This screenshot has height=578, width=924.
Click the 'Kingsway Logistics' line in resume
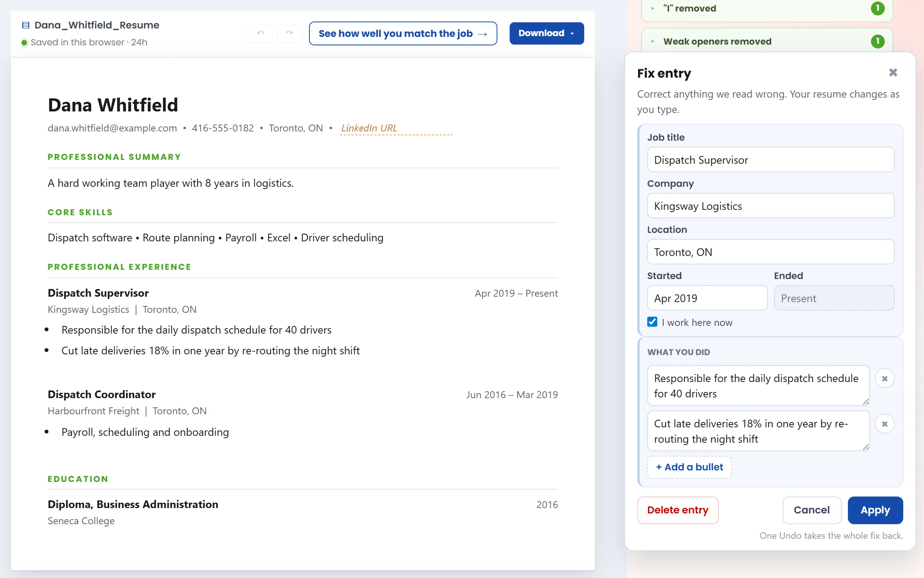122,309
